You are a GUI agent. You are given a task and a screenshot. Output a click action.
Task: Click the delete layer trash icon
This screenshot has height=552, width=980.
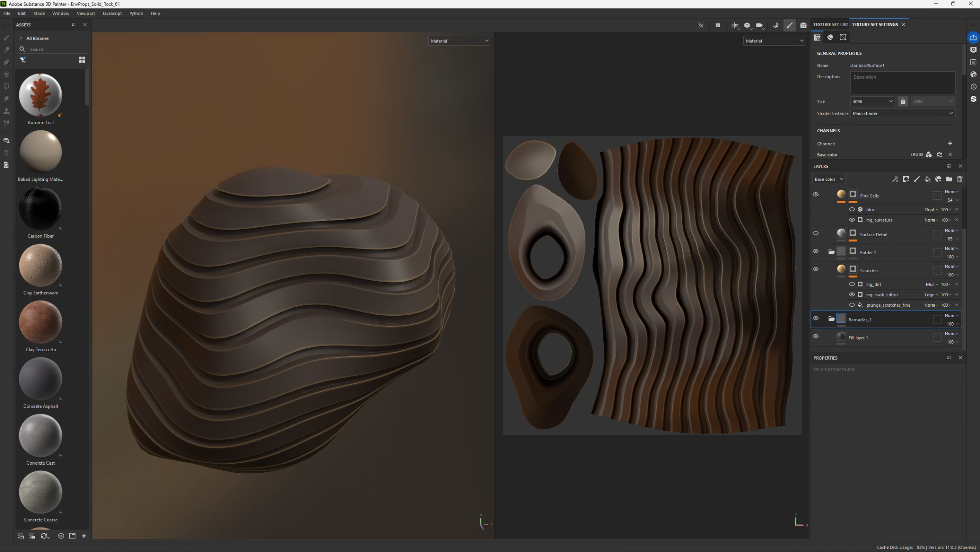point(960,179)
